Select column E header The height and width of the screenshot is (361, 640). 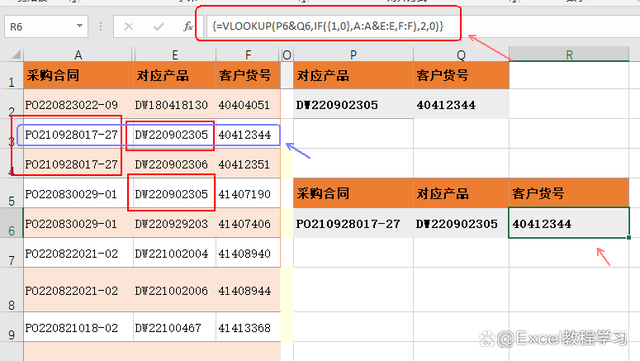click(174, 54)
